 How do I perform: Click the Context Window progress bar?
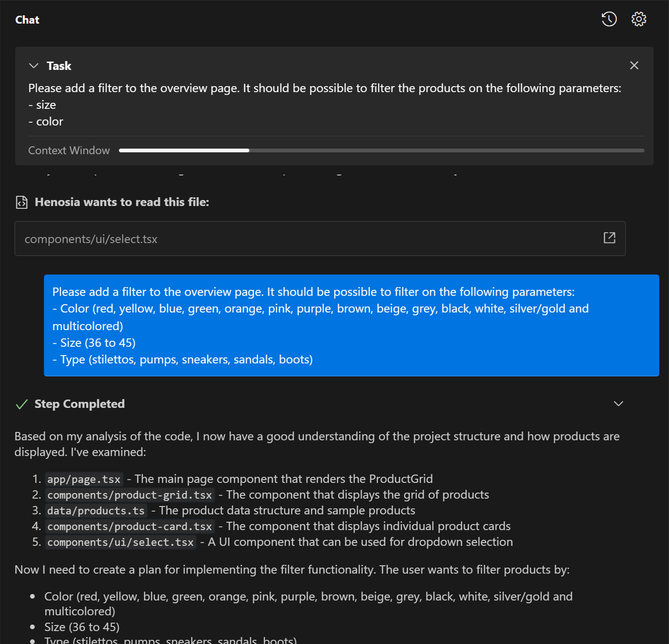point(381,150)
